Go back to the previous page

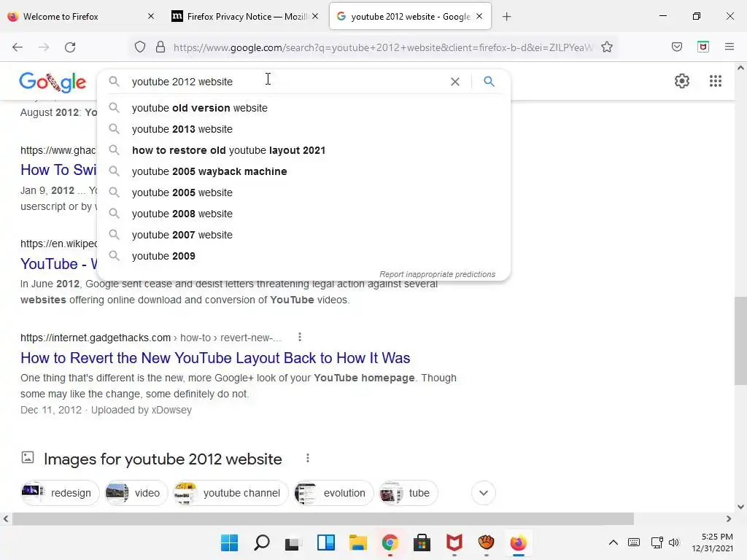click(x=18, y=47)
